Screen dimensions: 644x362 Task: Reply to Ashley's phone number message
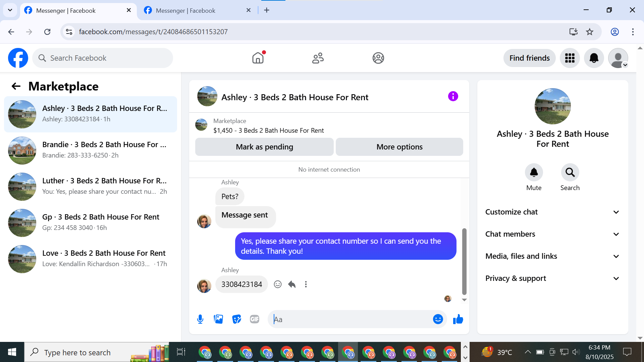(x=292, y=284)
